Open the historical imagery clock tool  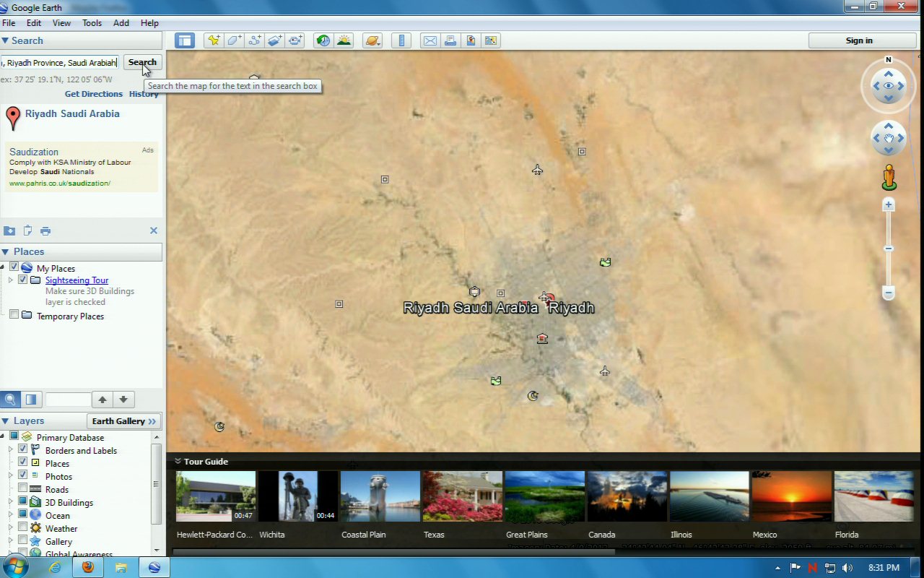pyautogui.click(x=323, y=40)
